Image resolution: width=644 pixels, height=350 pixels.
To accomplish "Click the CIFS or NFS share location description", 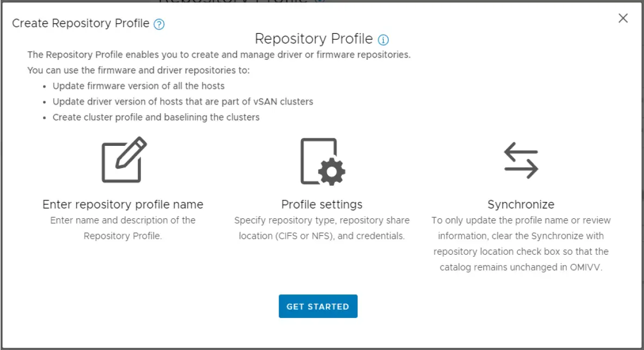I will (x=322, y=228).
